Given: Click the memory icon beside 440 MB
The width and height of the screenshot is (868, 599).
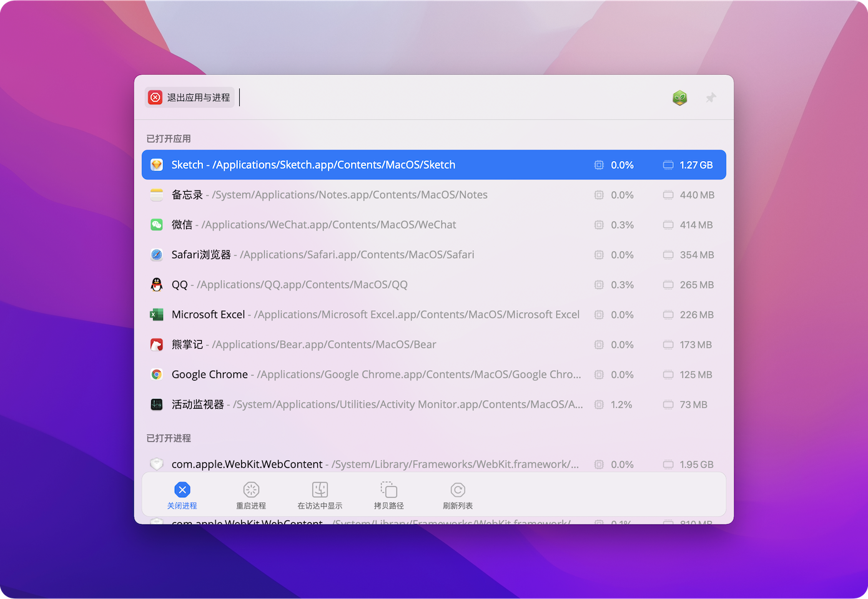Looking at the screenshot, I should (668, 195).
